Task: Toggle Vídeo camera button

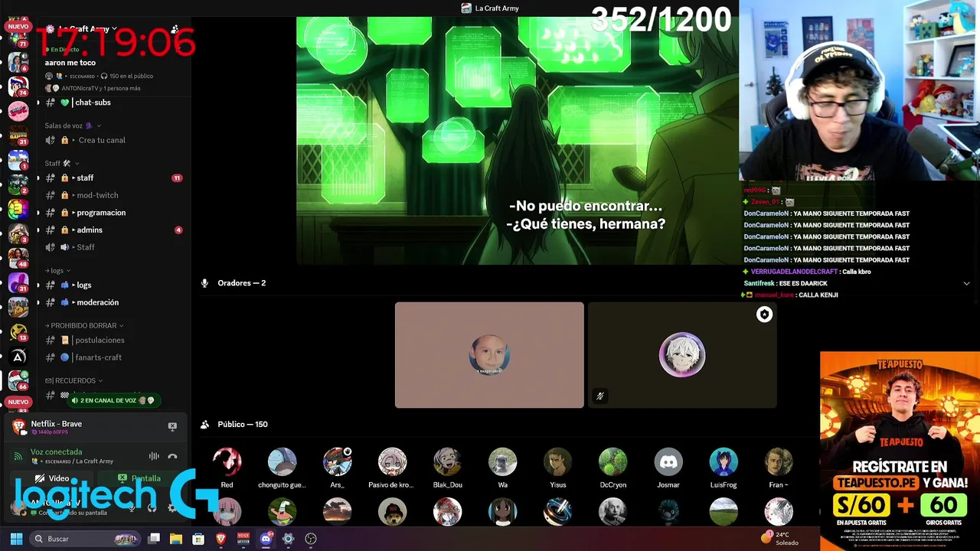Action: (x=53, y=478)
